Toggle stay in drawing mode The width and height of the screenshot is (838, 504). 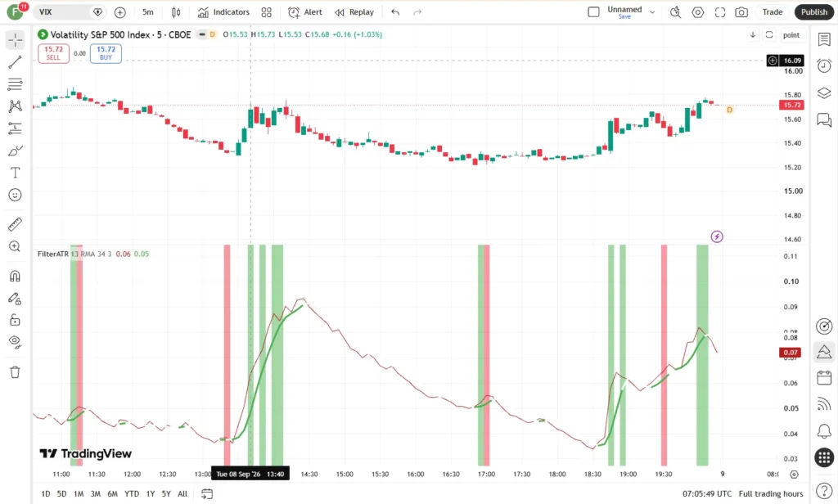pyautogui.click(x=15, y=299)
